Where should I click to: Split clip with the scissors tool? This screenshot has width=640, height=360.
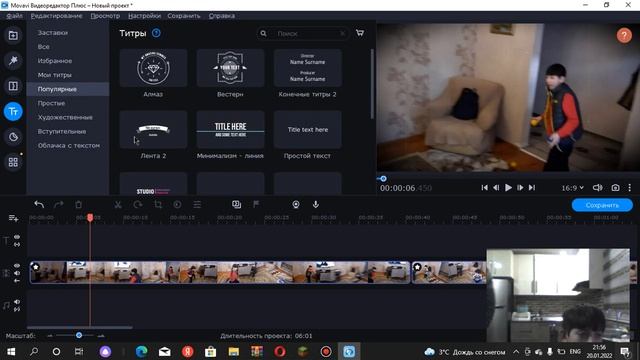(118, 204)
